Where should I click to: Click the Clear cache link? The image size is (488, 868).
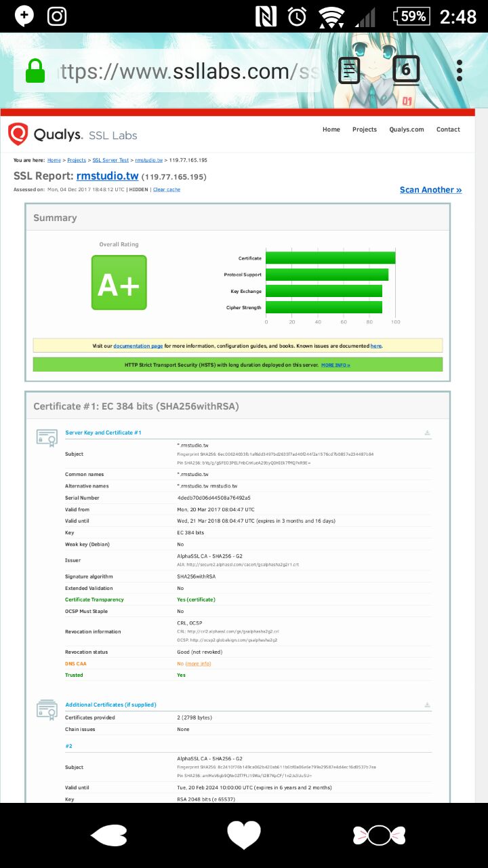pyautogui.click(x=167, y=190)
